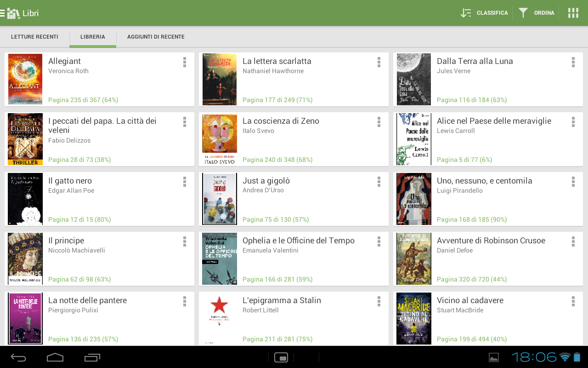Tap I peccati del papa cover image
This screenshot has height=368, width=588.
[25, 139]
